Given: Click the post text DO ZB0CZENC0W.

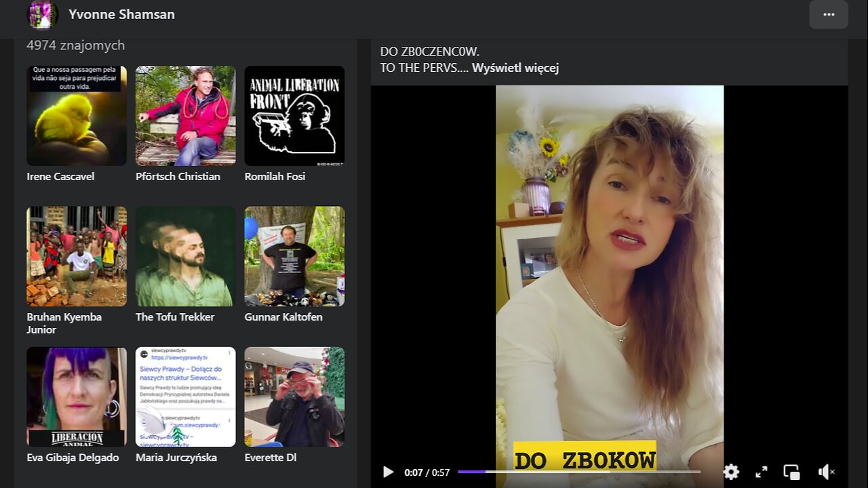Looking at the screenshot, I should tap(430, 52).
